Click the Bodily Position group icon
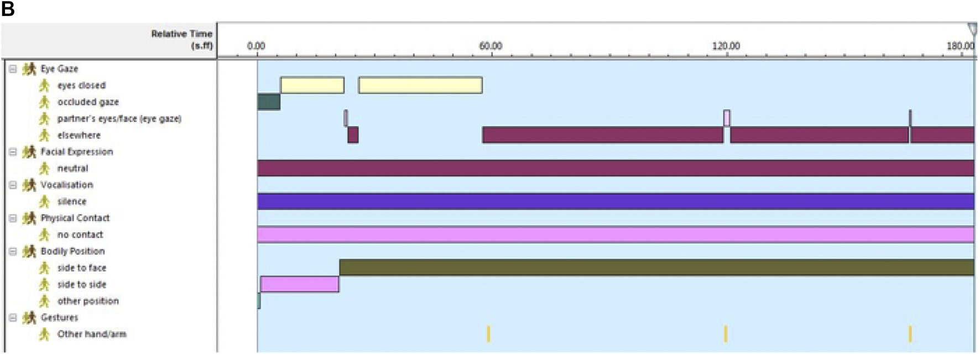The height and width of the screenshot is (355, 980). pos(29,252)
